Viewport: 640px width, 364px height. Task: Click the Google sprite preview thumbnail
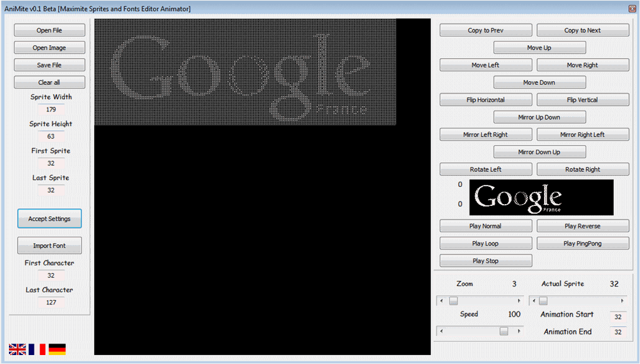(541, 197)
